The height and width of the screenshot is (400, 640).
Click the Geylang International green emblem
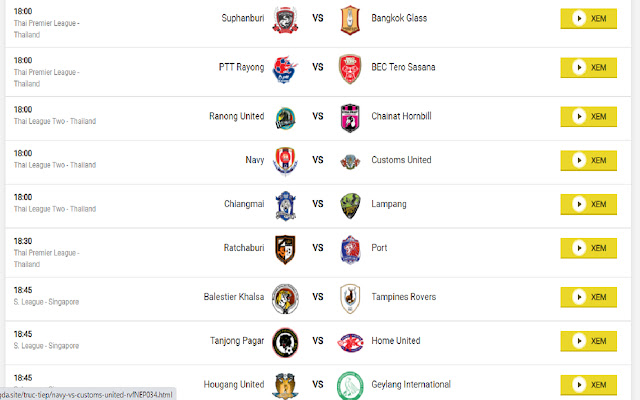pyautogui.click(x=350, y=386)
